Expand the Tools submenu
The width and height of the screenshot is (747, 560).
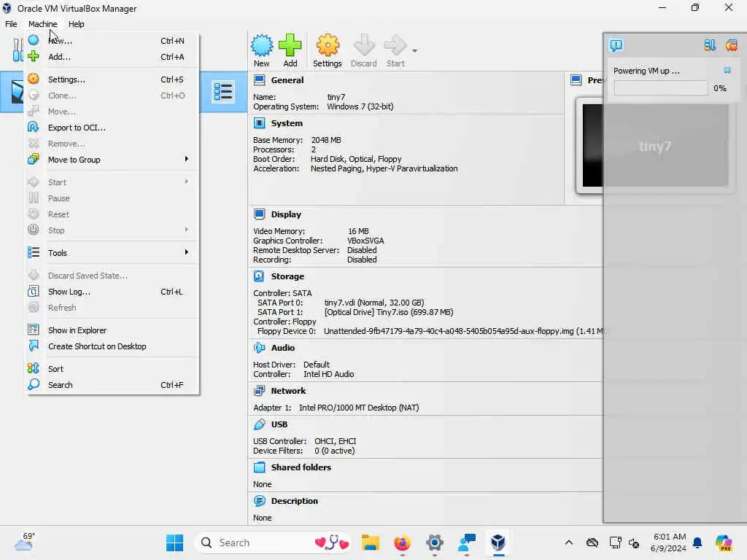(x=112, y=253)
